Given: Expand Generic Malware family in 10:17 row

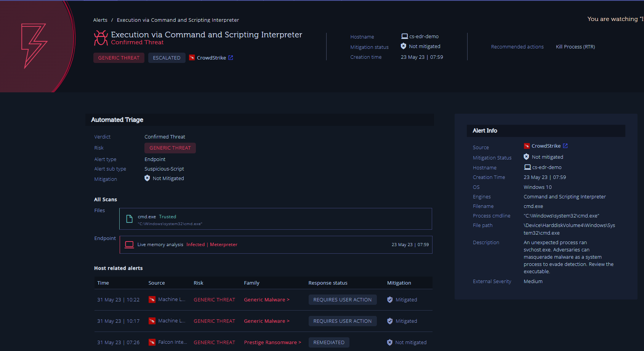Looking at the screenshot, I should 267,321.
